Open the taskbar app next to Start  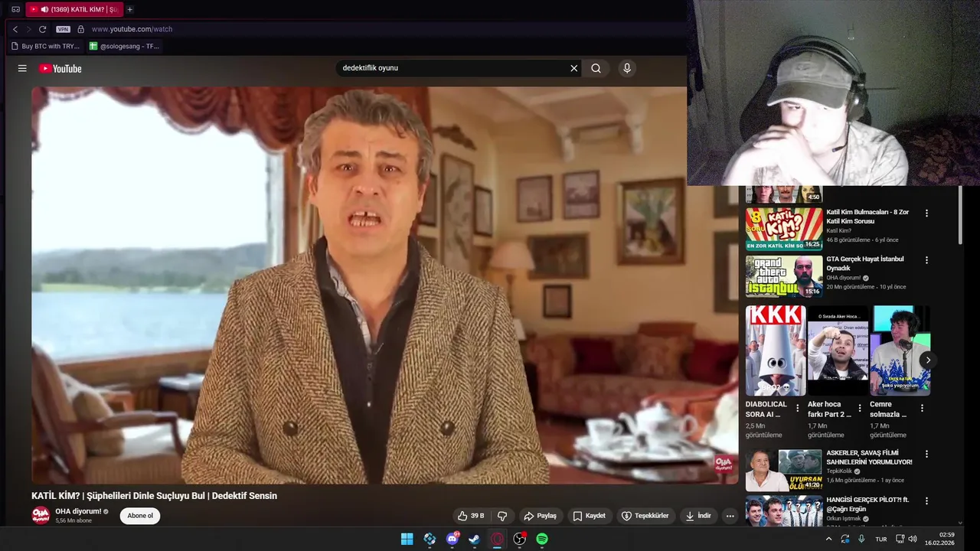(x=430, y=539)
